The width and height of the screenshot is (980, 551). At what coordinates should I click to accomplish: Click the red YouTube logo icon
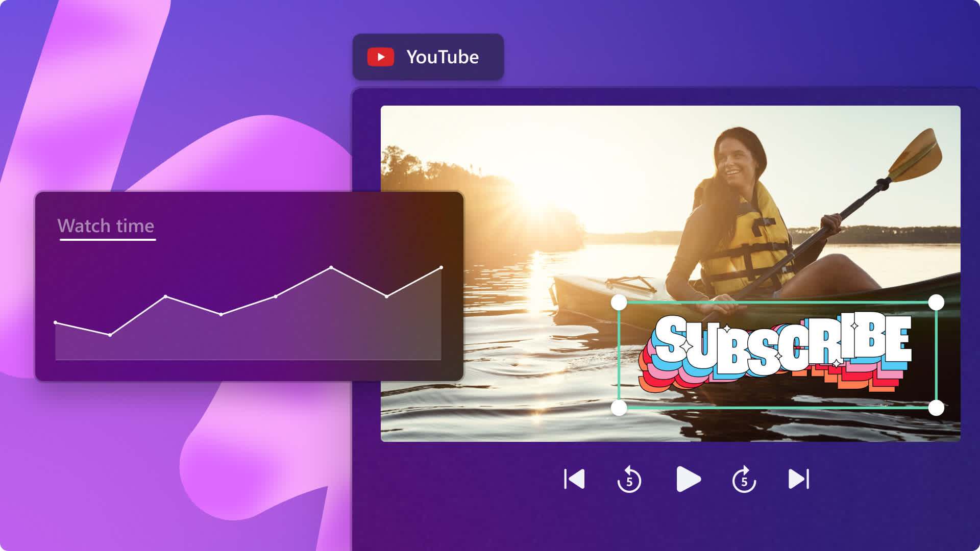(381, 57)
